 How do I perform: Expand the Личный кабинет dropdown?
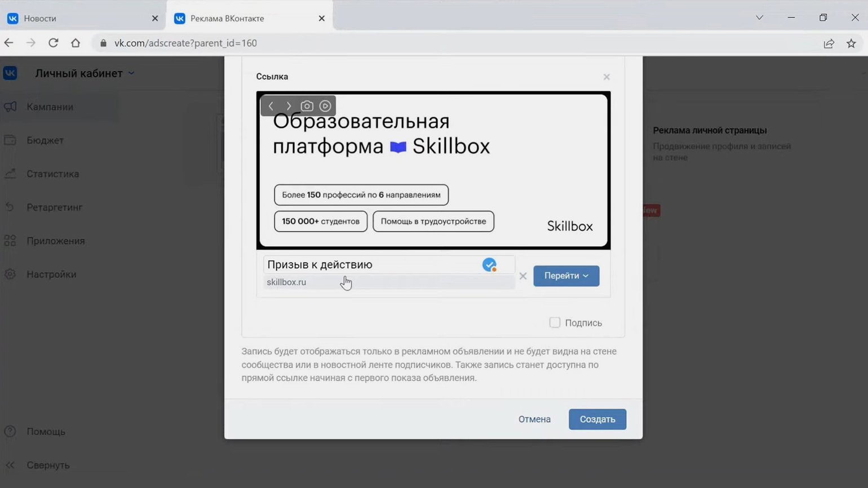tap(85, 73)
